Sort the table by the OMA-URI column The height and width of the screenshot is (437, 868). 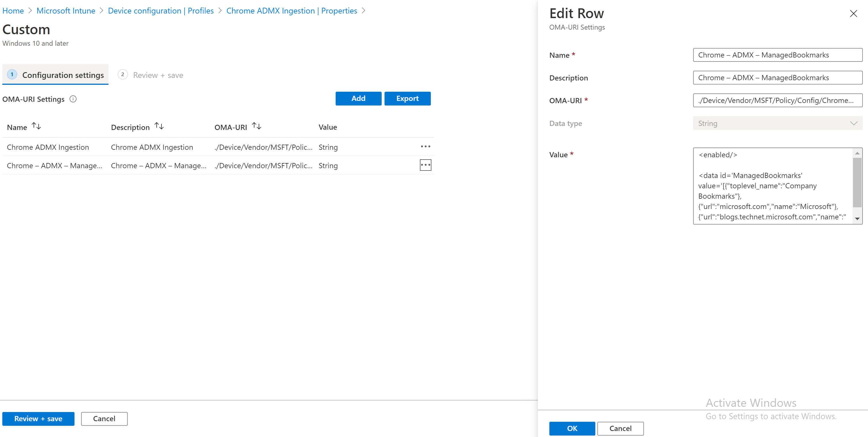(x=257, y=126)
